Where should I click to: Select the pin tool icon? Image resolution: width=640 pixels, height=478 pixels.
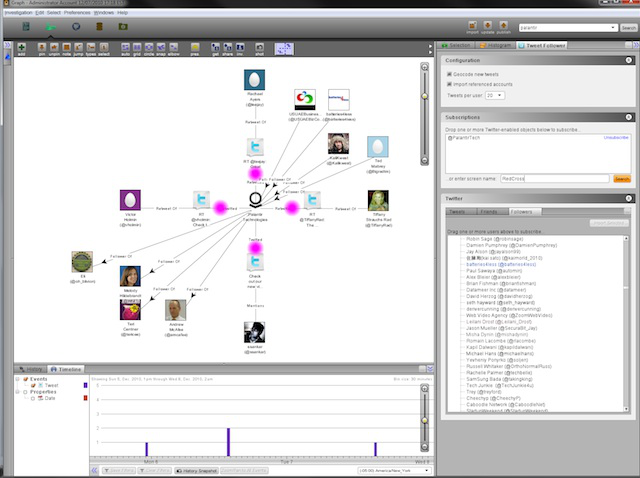[x=42, y=48]
